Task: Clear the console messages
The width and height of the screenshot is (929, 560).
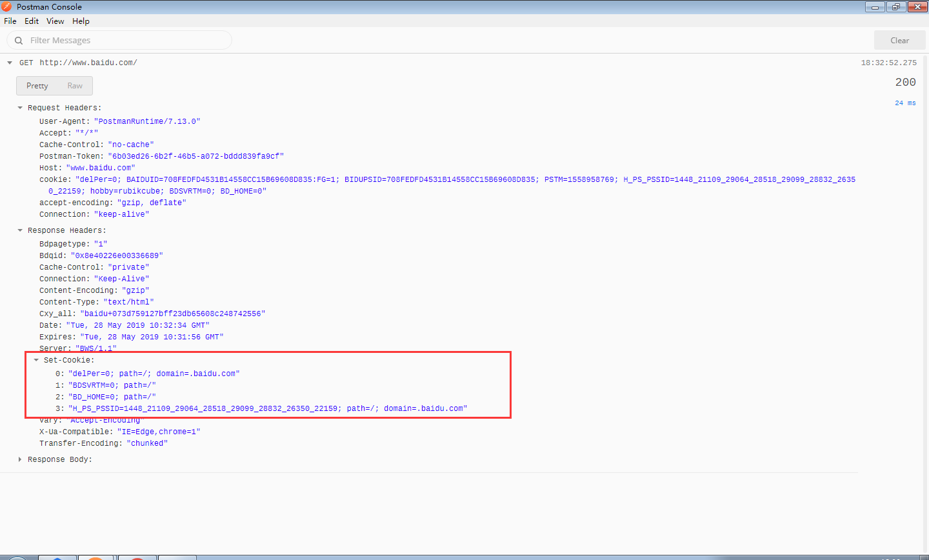Action: (899, 40)
